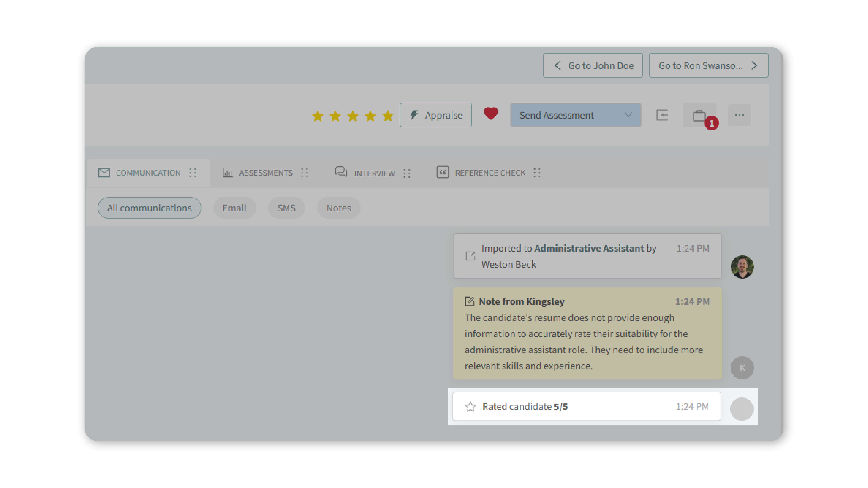868x488 pixels.
Task: Click the envelope icon on Communication tab
Action: click(x=104, y=173)
